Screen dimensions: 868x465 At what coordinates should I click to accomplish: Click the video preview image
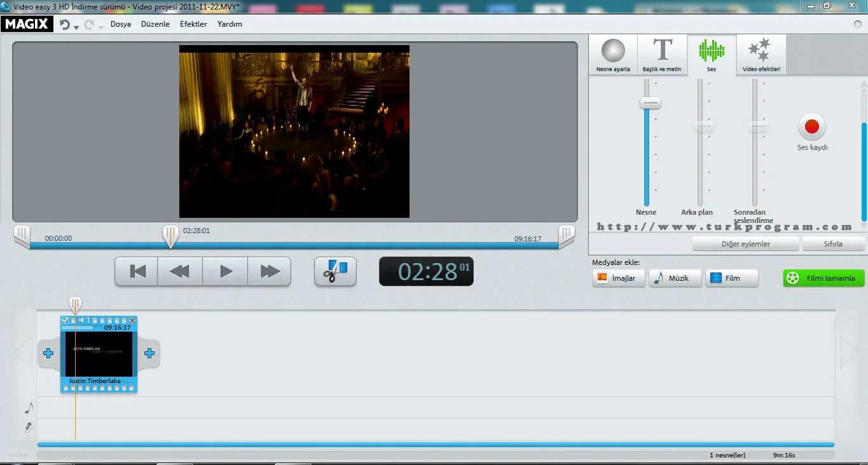[x=294, y=131]
